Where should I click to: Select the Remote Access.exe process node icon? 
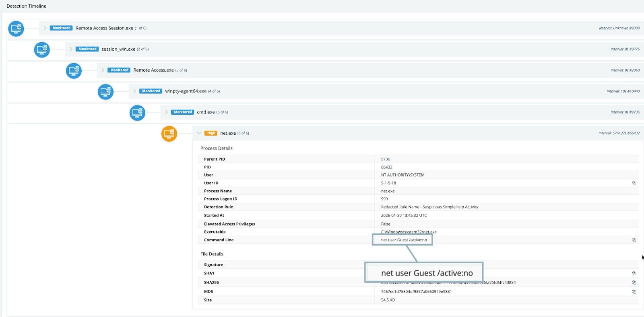[x=74, y=71]
